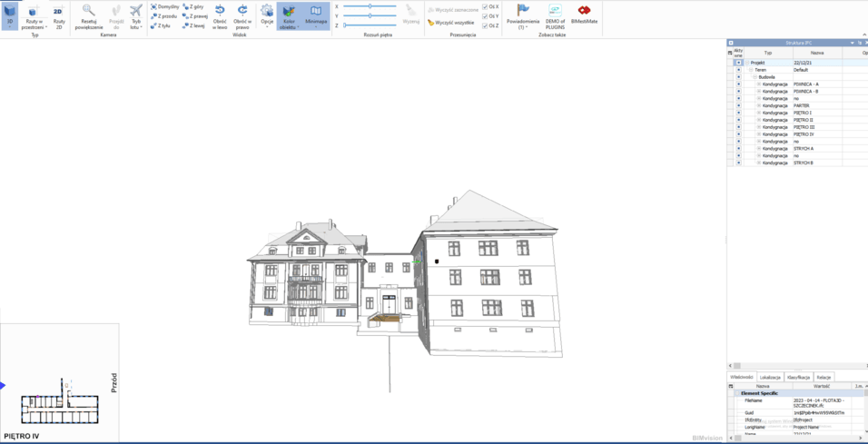
Task: Toggle the Minimapa icon
Action: pyautogui.click(x=316, y=15)
